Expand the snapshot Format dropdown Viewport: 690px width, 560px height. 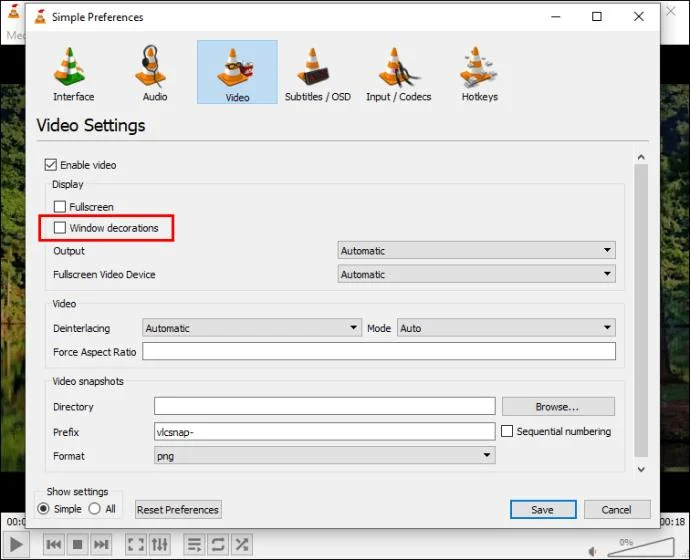click(324, 456)
